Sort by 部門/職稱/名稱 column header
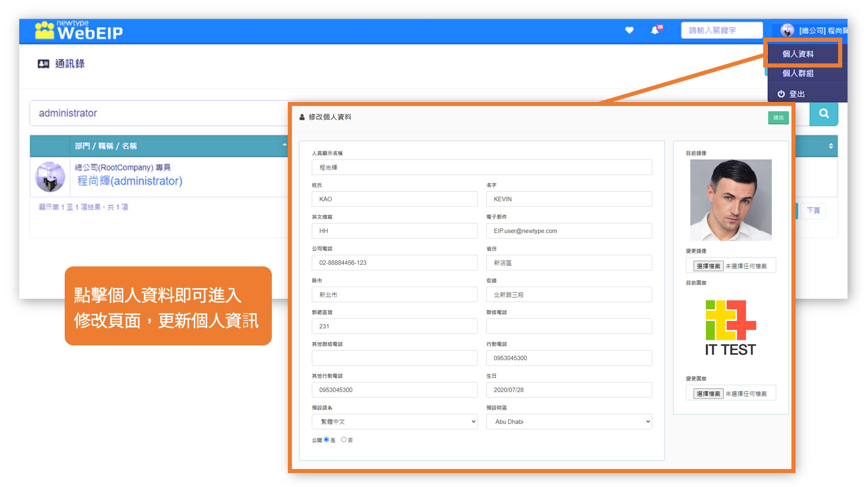The height and width of the screenshot is (487, 868). 106,146
